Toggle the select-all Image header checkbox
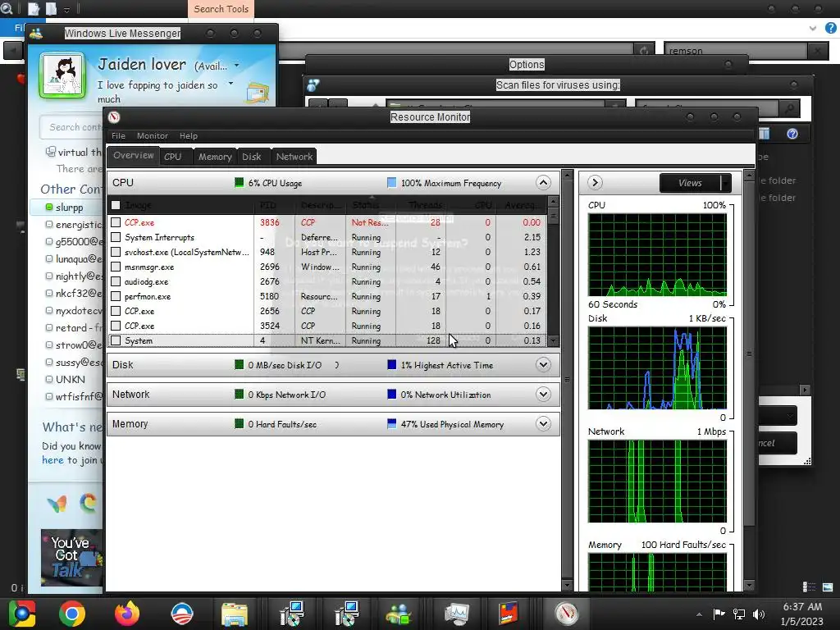Viewport: 840px width, 630px height. 116,205
